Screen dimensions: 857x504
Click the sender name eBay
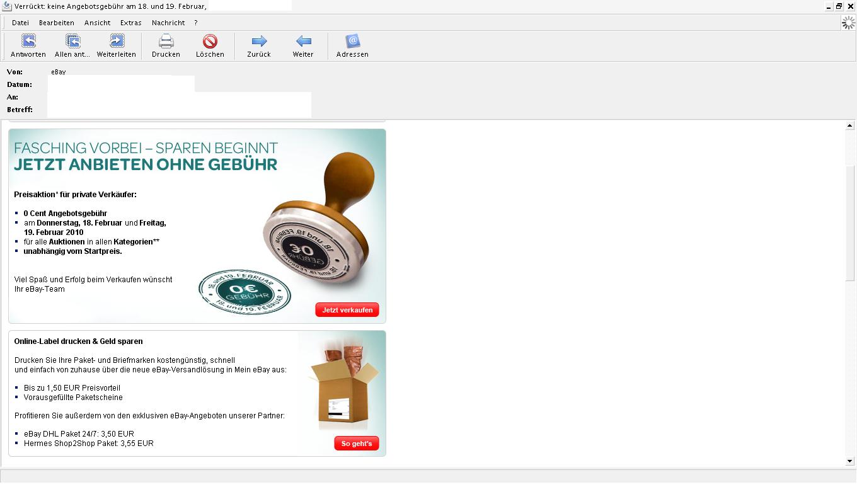point(59,72)
